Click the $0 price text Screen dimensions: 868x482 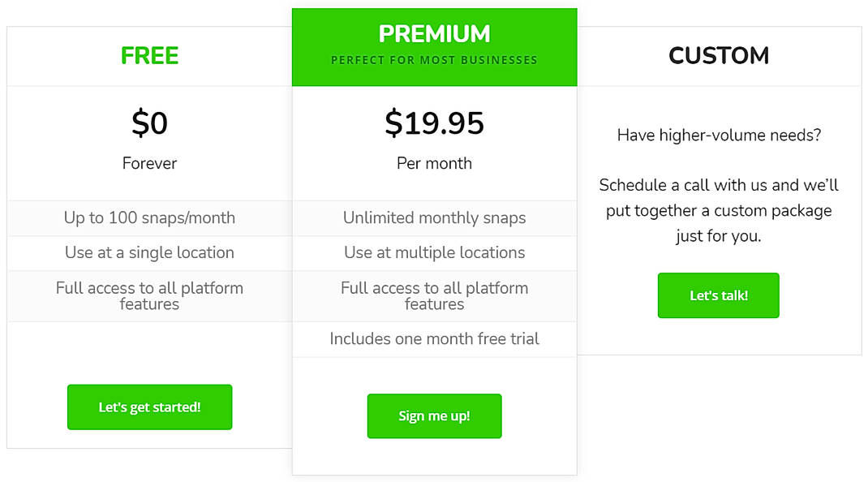pyautogui.click(x=149, y=123)
